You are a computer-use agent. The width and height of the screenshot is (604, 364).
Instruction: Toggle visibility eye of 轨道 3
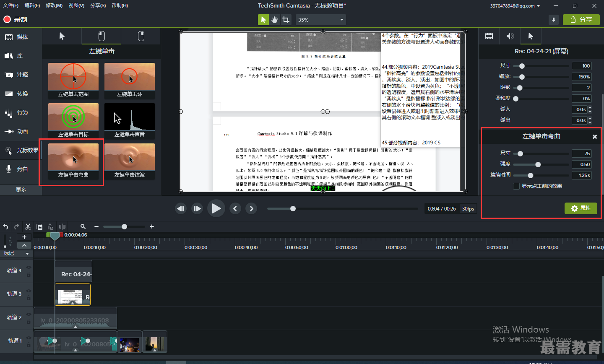29,291
